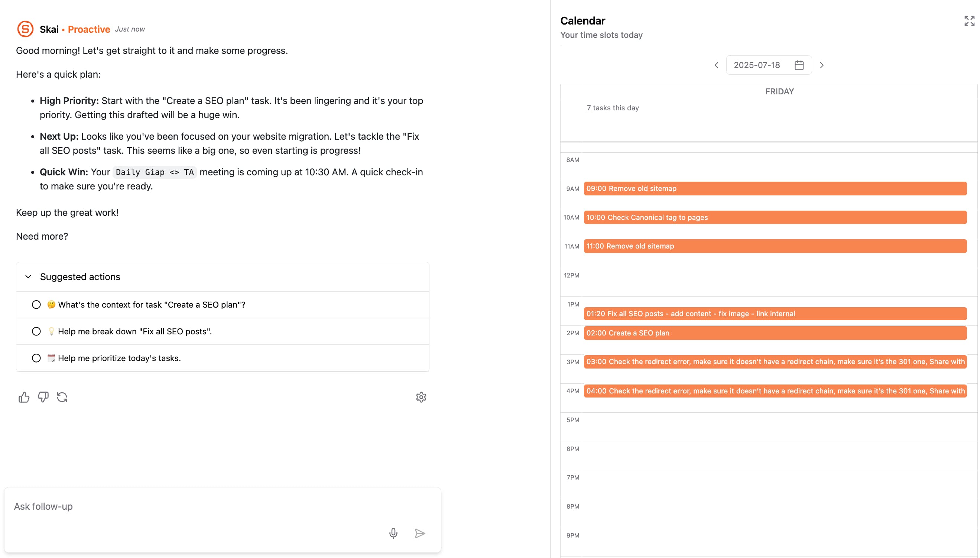The image size is (980, 558).
Task: Expand the calendar to fullscreen
Action: 969,21
